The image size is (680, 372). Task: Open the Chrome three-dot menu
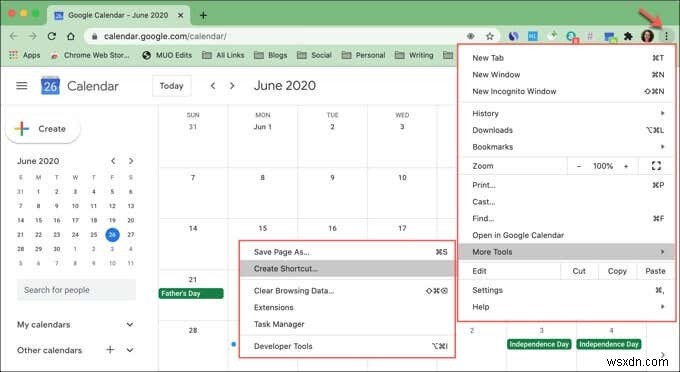(x=666, y=36)
